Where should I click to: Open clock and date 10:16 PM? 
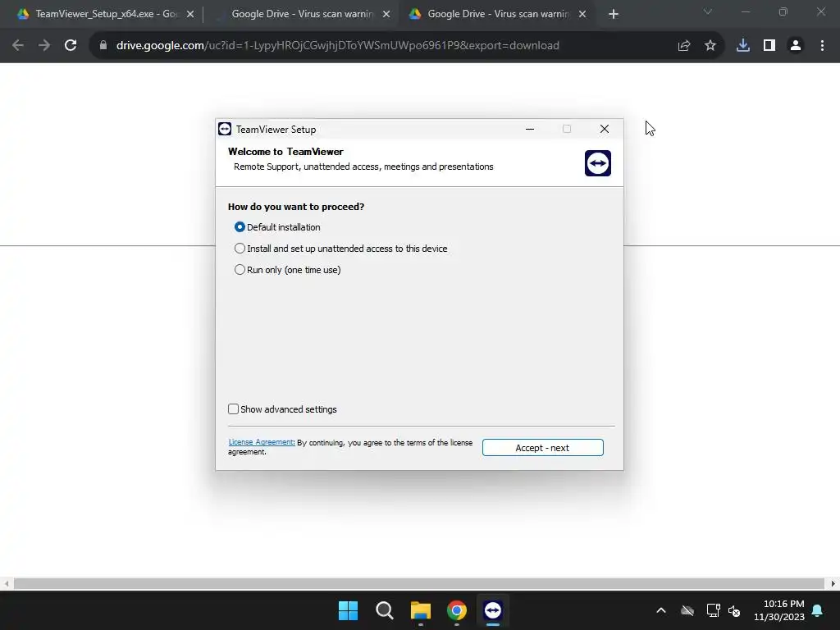tap(779, 610)
